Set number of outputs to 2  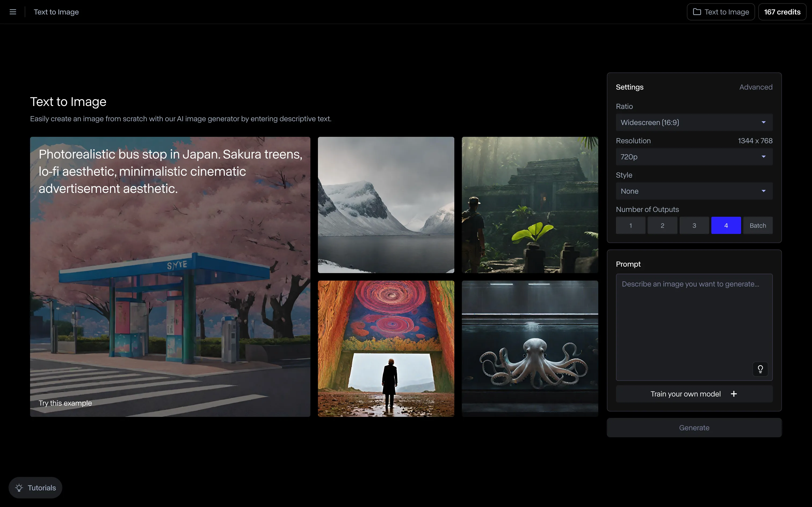pyautogui.click(x=662, y=225)
